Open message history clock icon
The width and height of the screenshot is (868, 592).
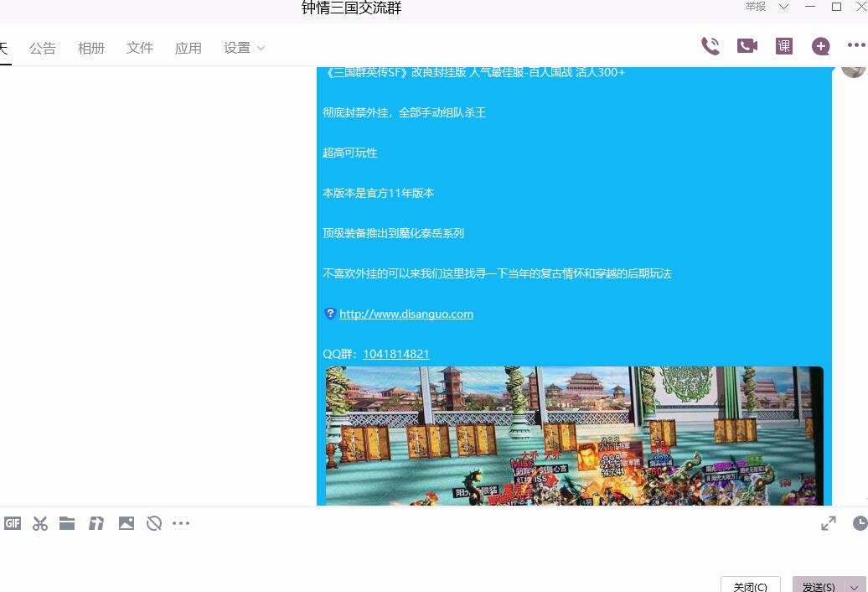pos(860,523)
